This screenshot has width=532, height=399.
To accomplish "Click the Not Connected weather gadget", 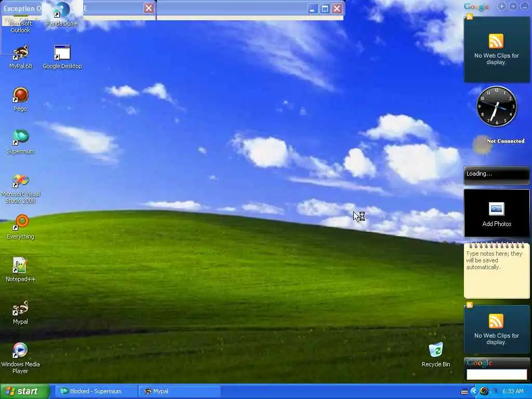I will (498, 145).
